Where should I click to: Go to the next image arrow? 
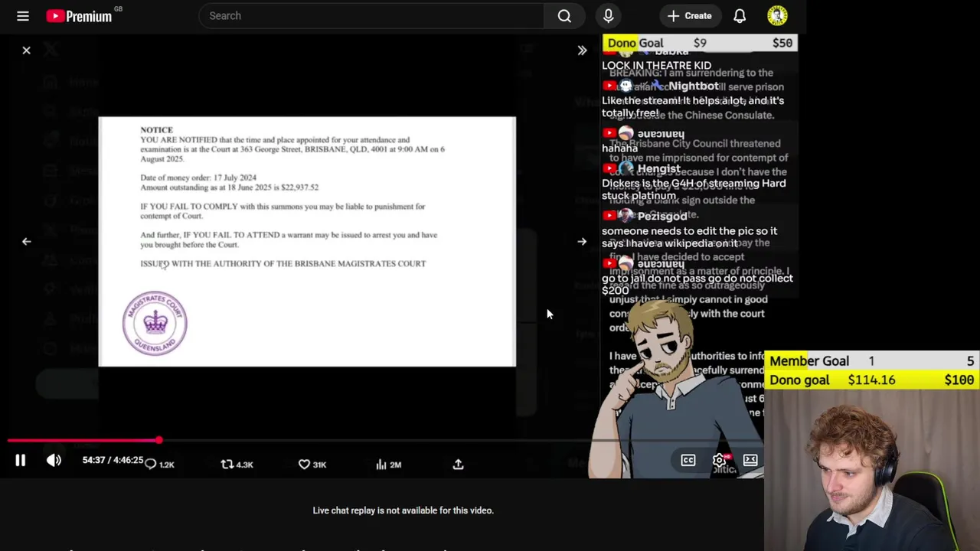click(582, 242)
